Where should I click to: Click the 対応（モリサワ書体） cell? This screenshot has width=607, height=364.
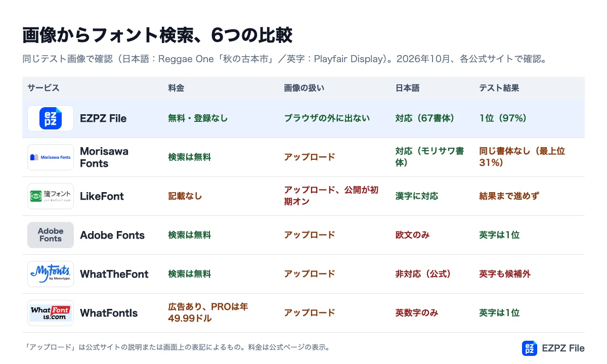click(429, 157)
